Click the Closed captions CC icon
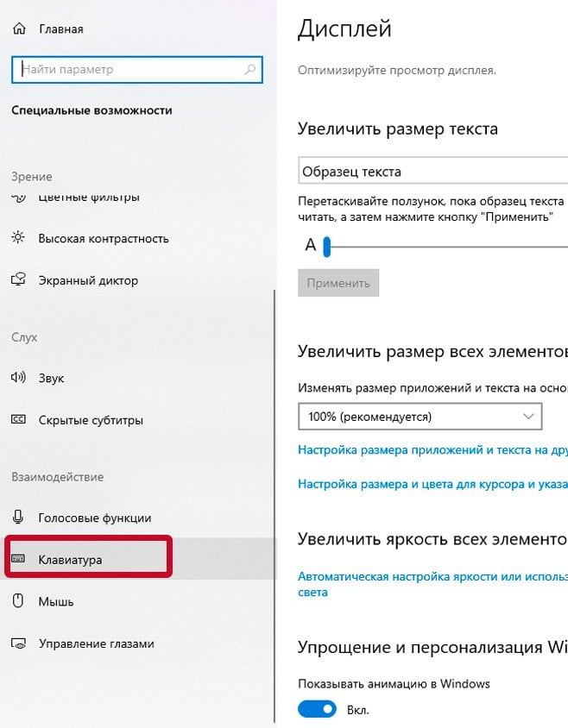The height and width of the screenshot is (728, 568). [18, 419]
